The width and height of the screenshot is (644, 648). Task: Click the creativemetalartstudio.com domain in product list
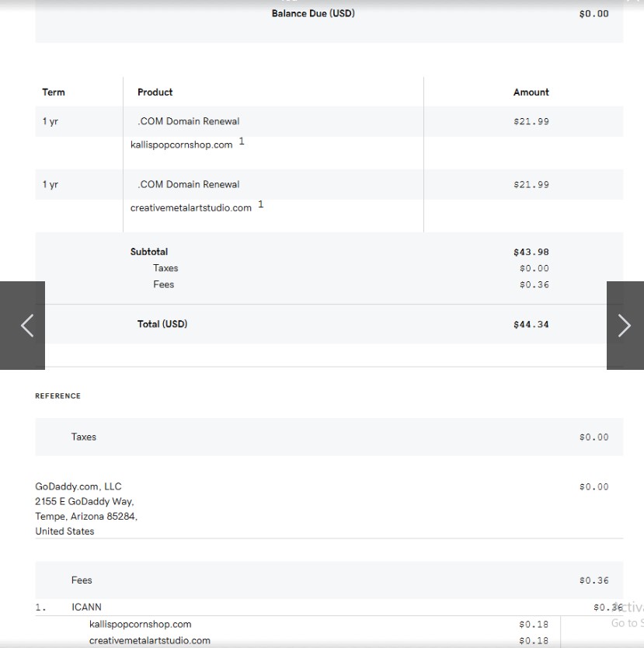click(190, 208)
